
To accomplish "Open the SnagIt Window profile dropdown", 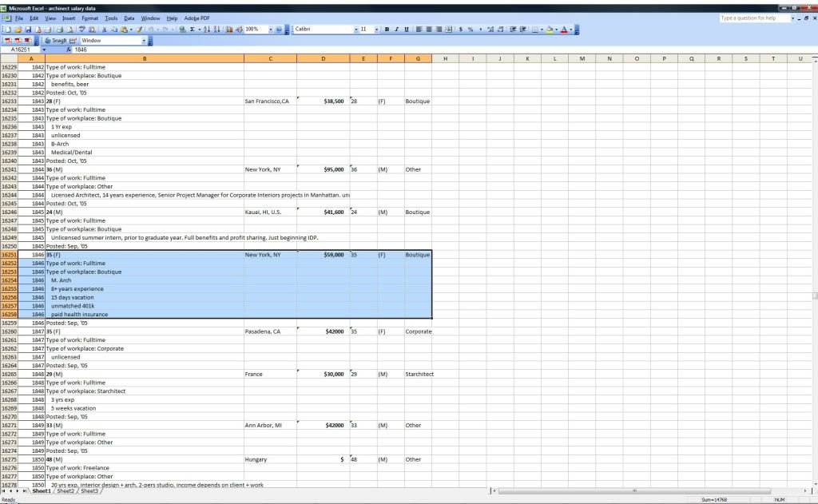I will (144, 41).
